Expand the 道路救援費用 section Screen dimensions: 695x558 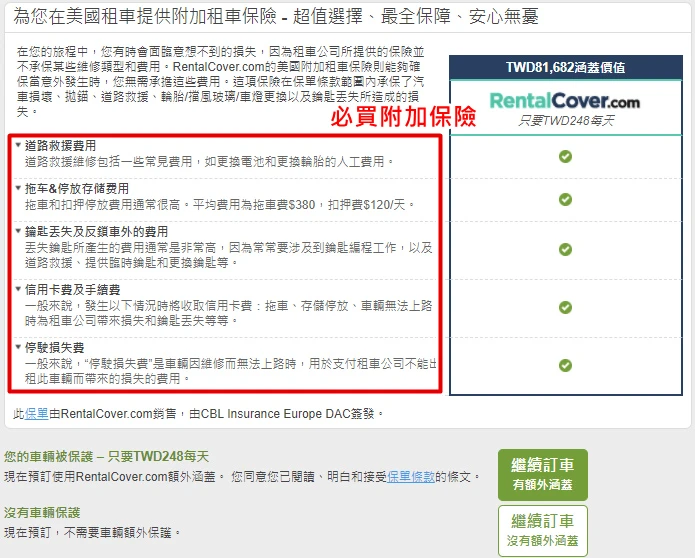[x=18, y=146]
